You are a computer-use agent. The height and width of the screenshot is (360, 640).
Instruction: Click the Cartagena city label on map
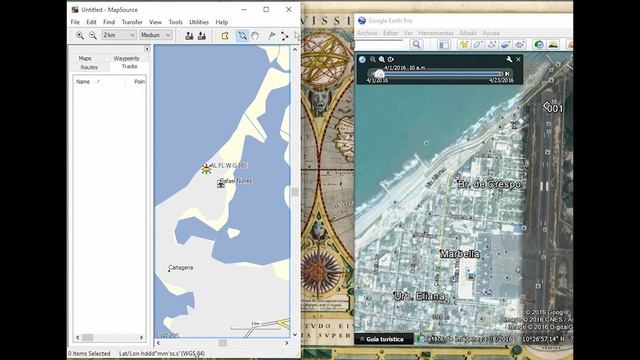(180, 268)
